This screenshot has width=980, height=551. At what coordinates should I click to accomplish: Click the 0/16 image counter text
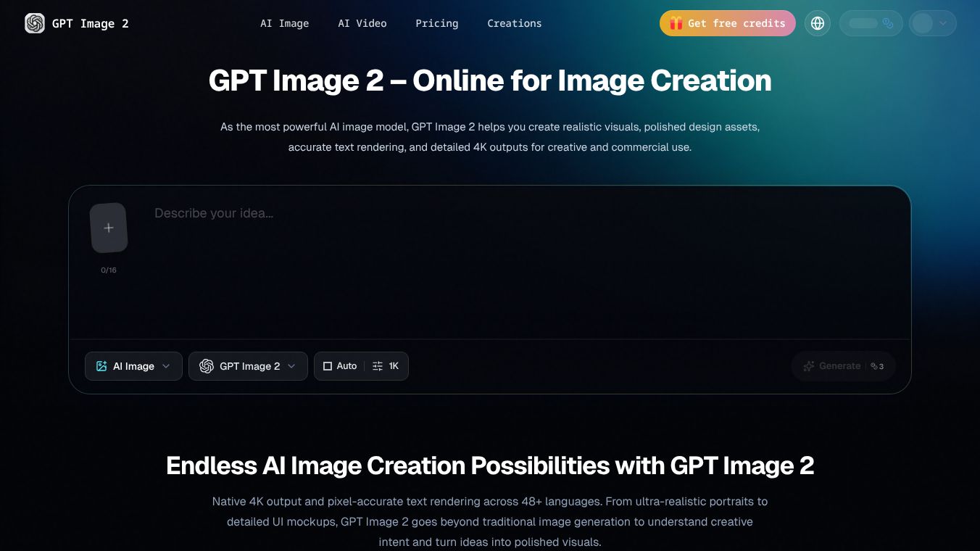(x=109, y=270)
